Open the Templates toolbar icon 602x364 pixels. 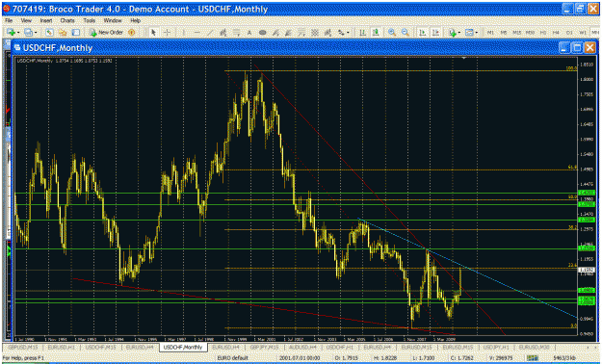(x=469, y=33)
